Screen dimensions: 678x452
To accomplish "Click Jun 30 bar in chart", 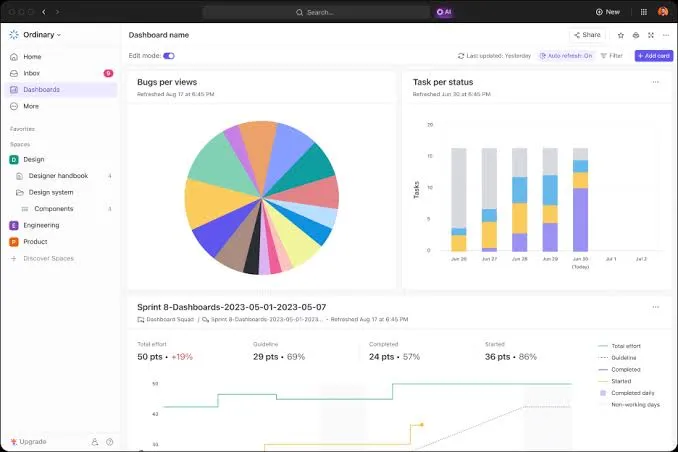I will click(580, 199).
